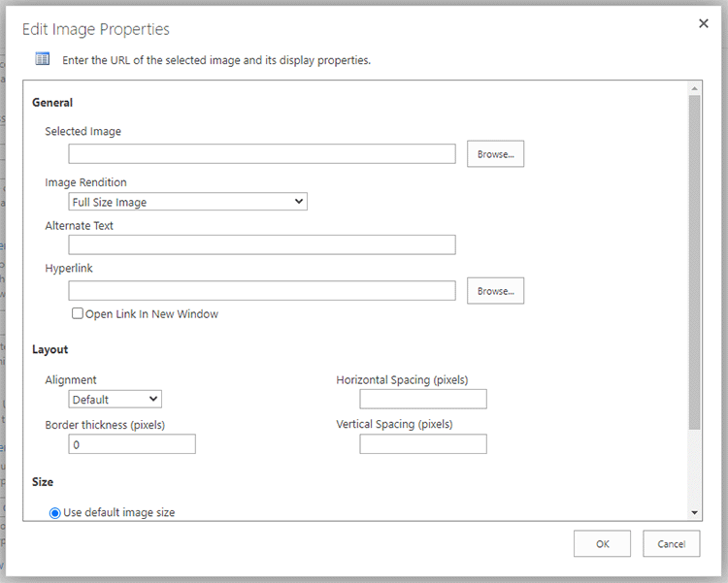728x583 pixels.
Task: Click the Edit Image Properties title
Action: click(x=96, y=29)
